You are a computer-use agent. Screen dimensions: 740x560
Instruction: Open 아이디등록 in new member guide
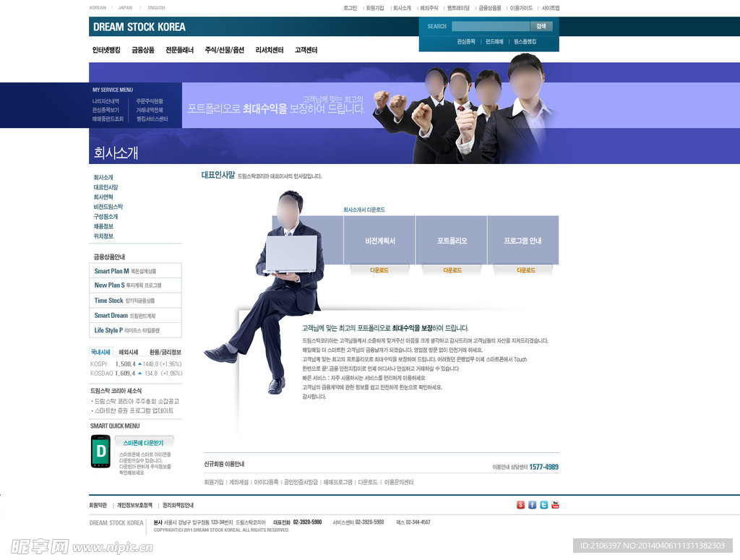coord(266,482)
